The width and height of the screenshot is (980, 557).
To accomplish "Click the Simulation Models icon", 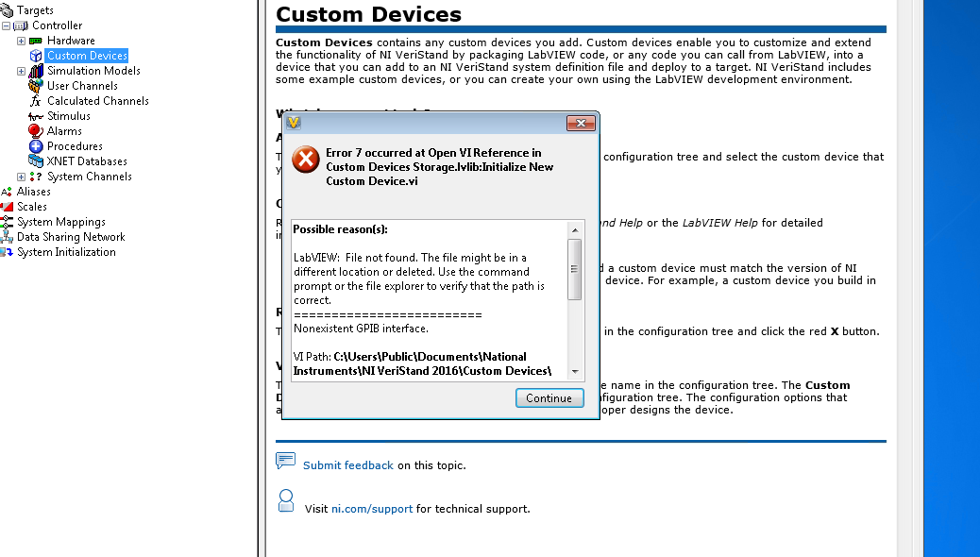I will 36,71.
